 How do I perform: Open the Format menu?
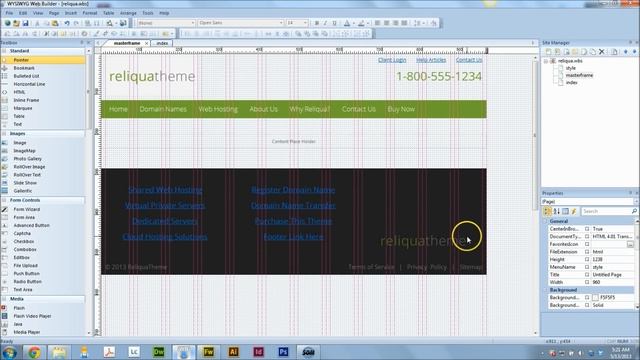coord(90,13)
